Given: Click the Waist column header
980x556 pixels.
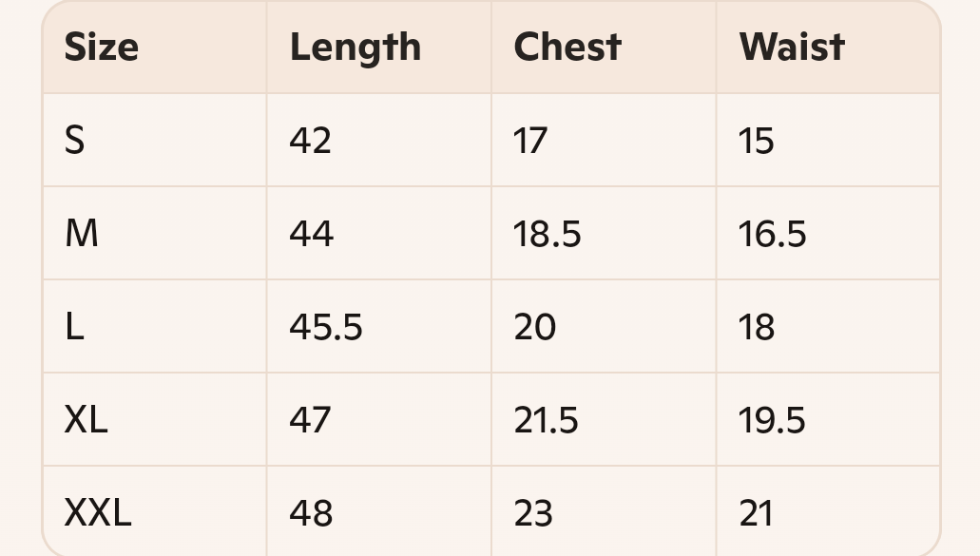Looking at the screenshot, I should click(792, 48).
